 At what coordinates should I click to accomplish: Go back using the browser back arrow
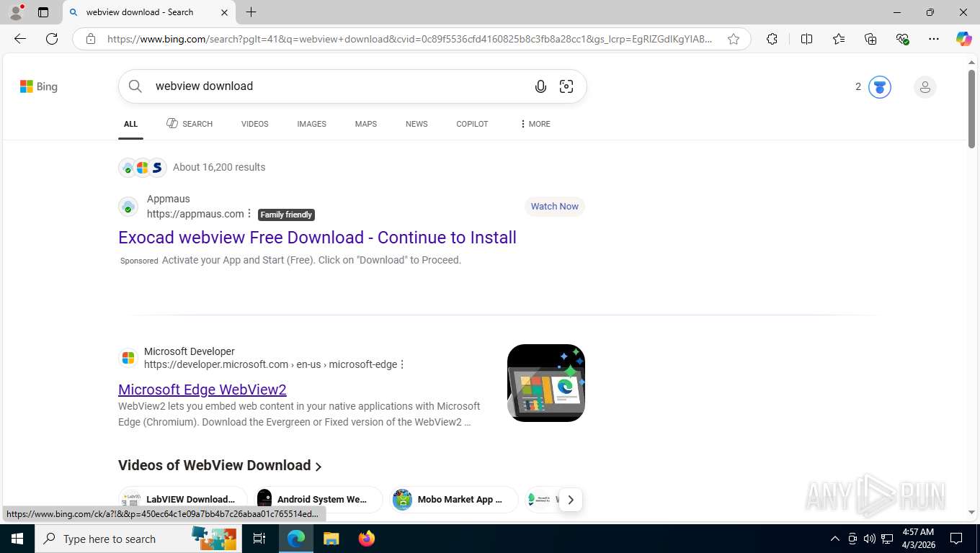[20, 39]
